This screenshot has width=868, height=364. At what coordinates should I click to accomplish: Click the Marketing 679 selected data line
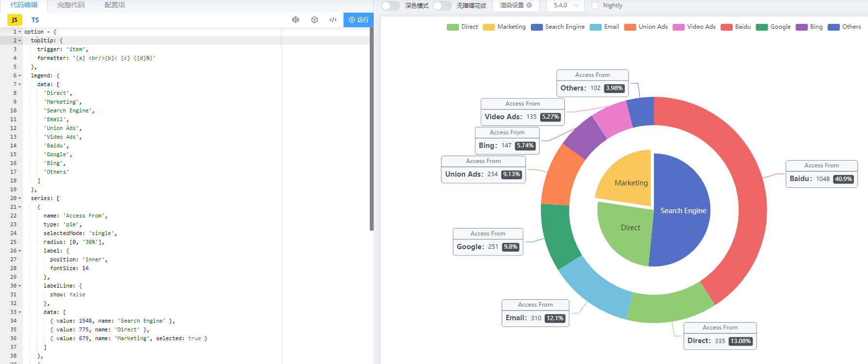[x=128, y=338]
